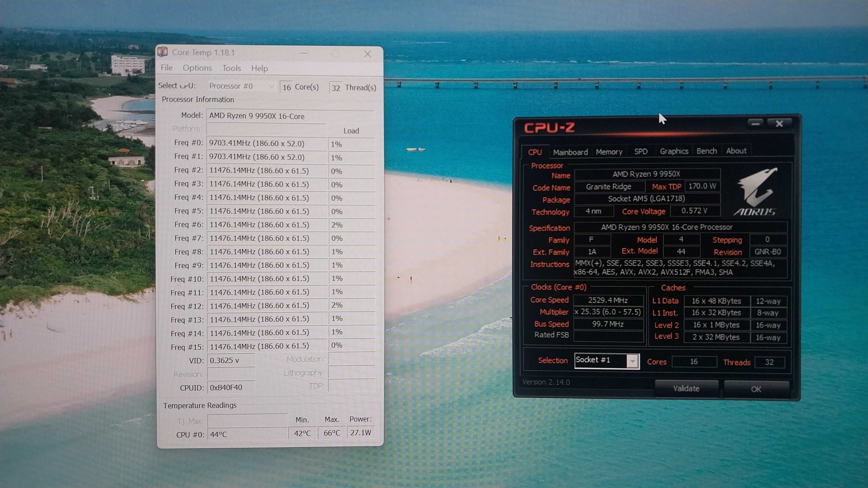
Task: Click the Core Voltage value 0.572 V
Action: [695, 211]
